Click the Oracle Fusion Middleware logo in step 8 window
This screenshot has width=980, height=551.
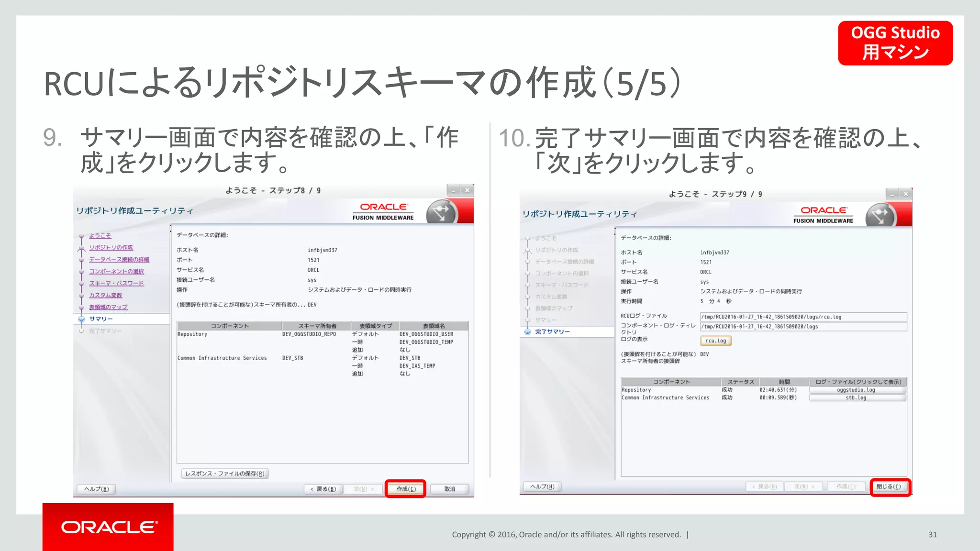[x=383, y=211]
